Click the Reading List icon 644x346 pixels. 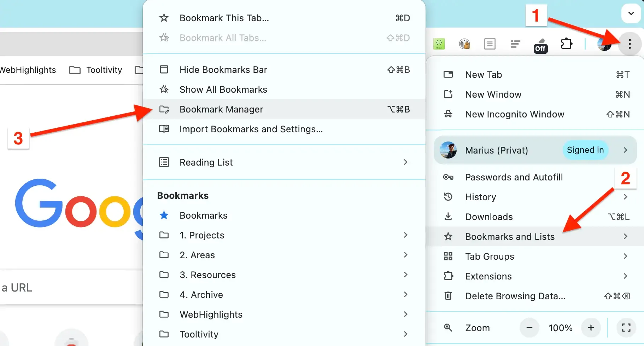(x=164, y=162)
